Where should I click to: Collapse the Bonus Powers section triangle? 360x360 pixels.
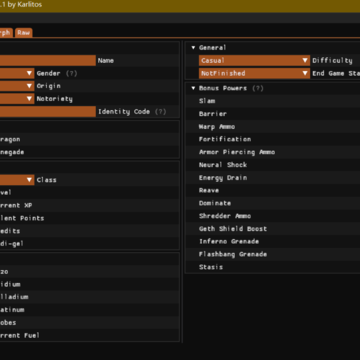[x=193, y=88]
